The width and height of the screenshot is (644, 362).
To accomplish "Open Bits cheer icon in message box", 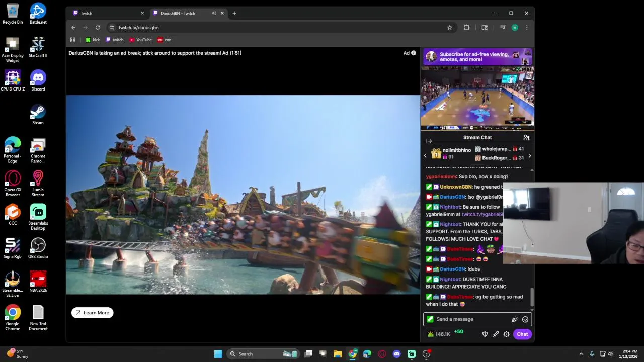I will [514, 319].
